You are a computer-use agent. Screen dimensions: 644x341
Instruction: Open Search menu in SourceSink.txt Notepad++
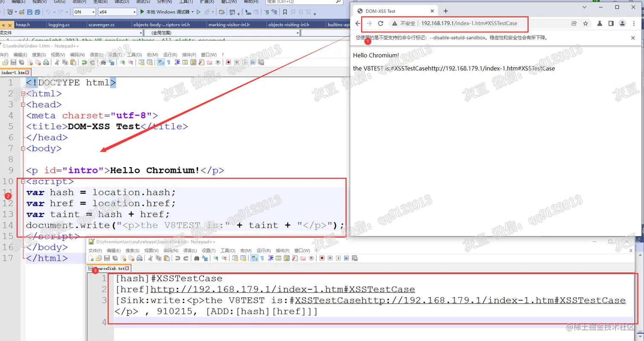coord(132,251)
